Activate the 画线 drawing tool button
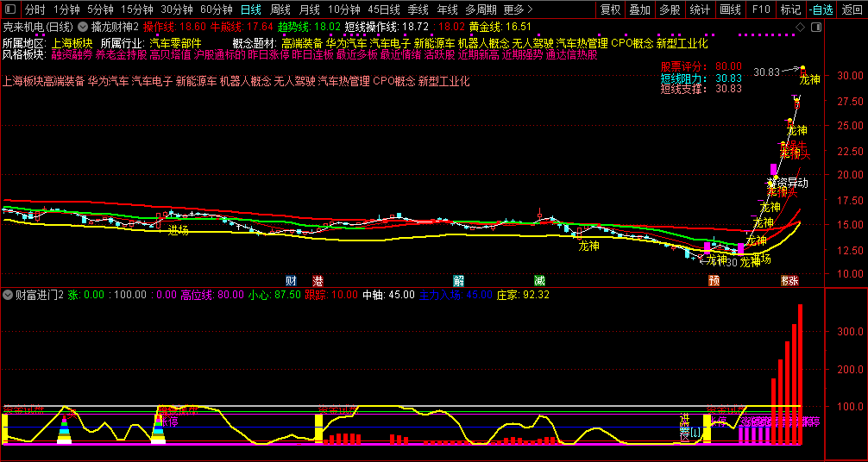 pyautogui.click(x=730, y=9)
